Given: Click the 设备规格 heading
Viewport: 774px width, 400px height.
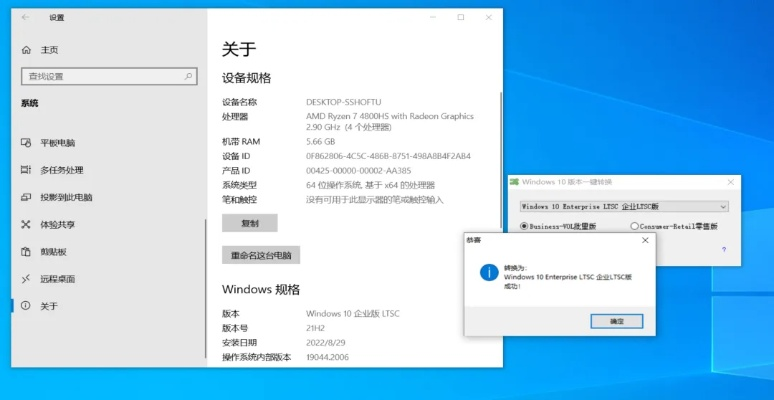Looking at the screenshot, I should (x=246, y=78).
